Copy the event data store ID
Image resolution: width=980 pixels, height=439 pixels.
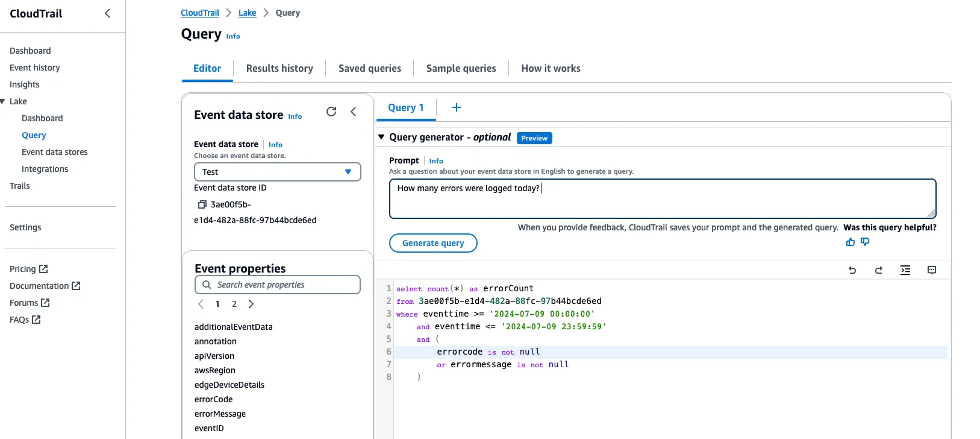[202, 204]
